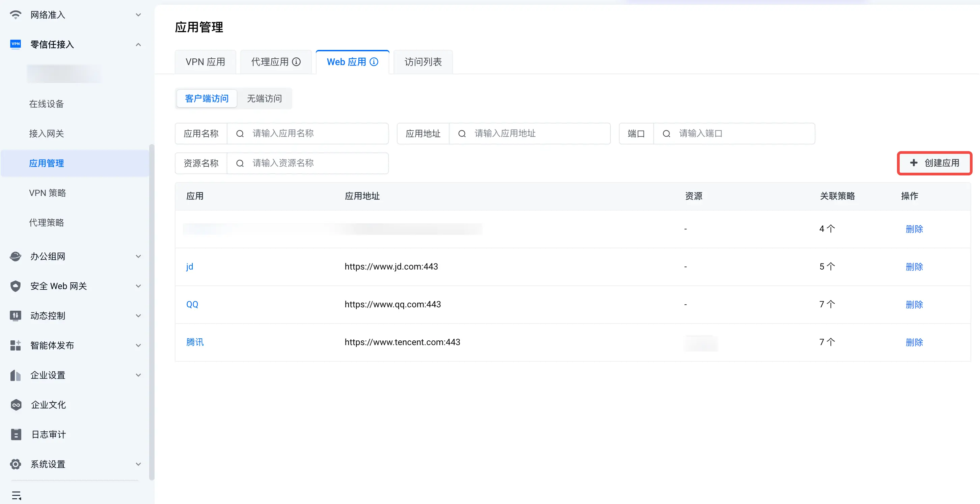Click the search icon in 应用名称 field
This screenshot has width=980, height=504.
coord(240,134)
